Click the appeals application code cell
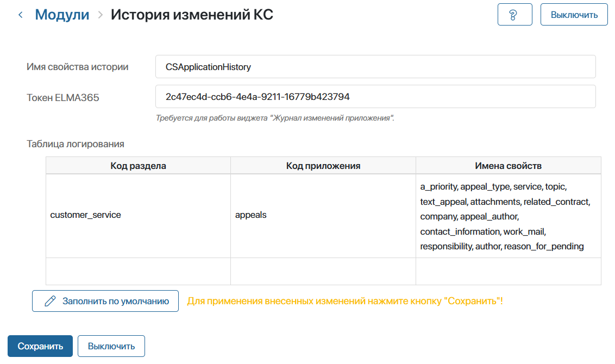Viewport: 615px width, 364px height. (323, 215)
